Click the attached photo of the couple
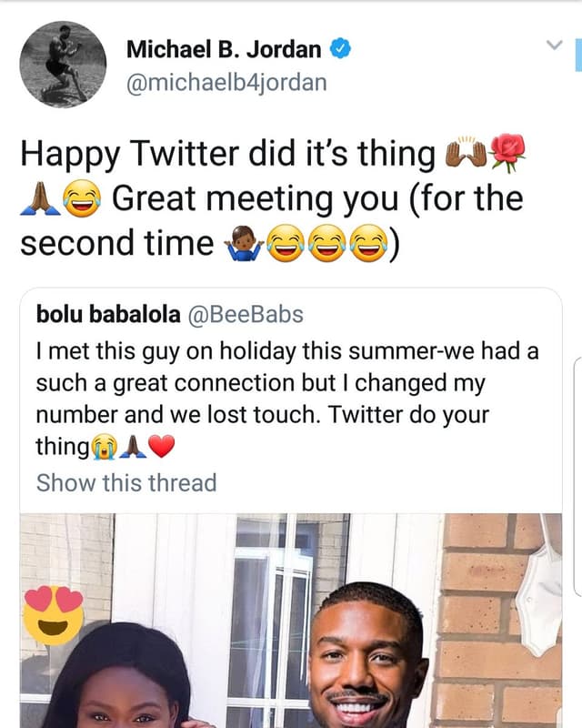 pos(291,628)
